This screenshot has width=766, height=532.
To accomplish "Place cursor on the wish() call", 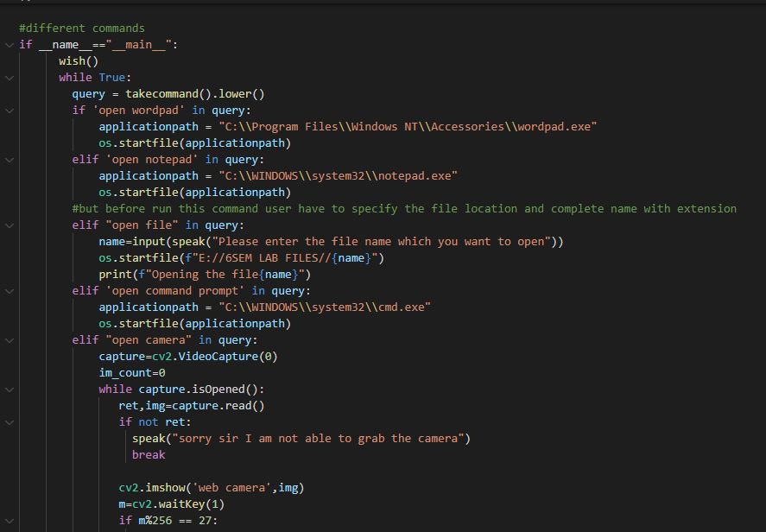I will (x=79, y=61).
